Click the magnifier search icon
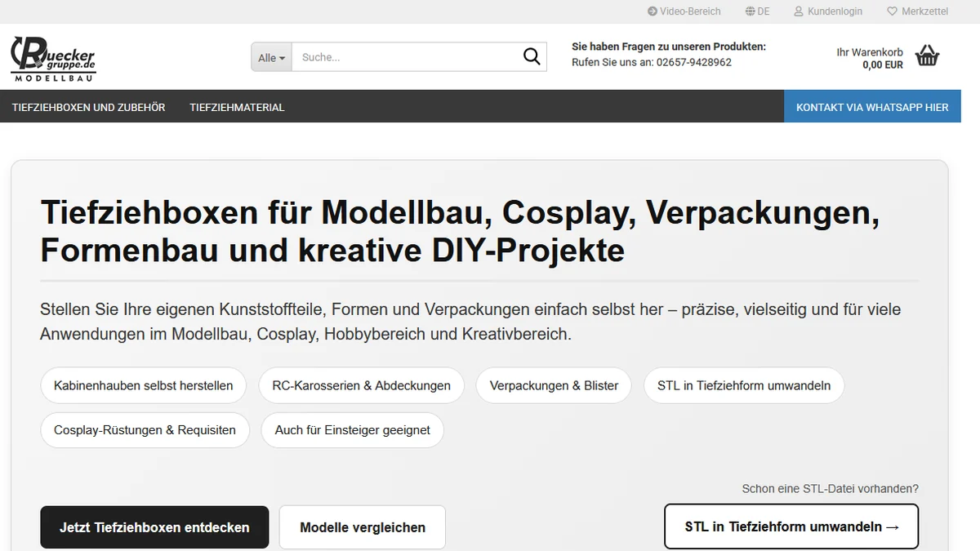This screenshot has height=551, width=980. 532,57
